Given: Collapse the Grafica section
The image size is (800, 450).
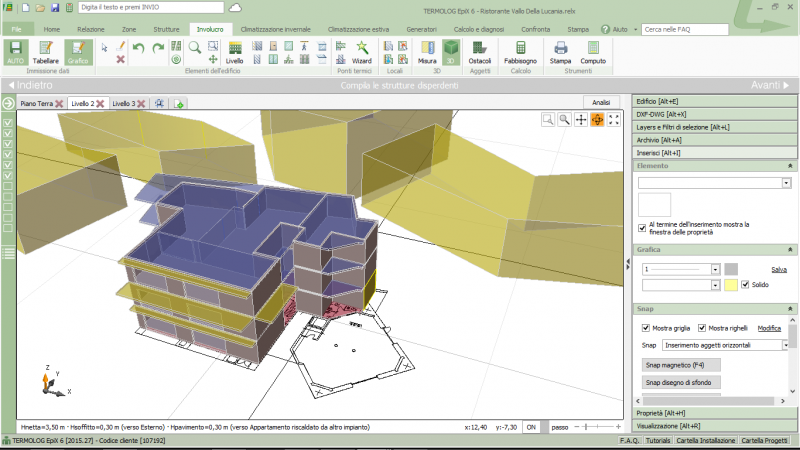Looking at the screenshot, I should click(x=791, y=249).
